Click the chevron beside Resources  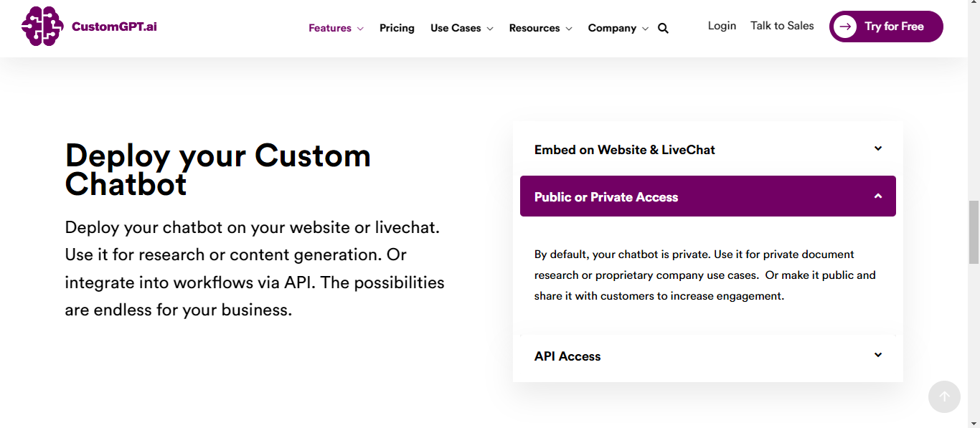pos(570,28)
